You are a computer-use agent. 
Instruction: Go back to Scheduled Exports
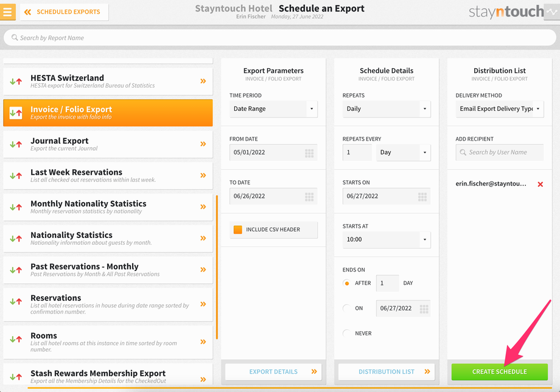point(65,12)
